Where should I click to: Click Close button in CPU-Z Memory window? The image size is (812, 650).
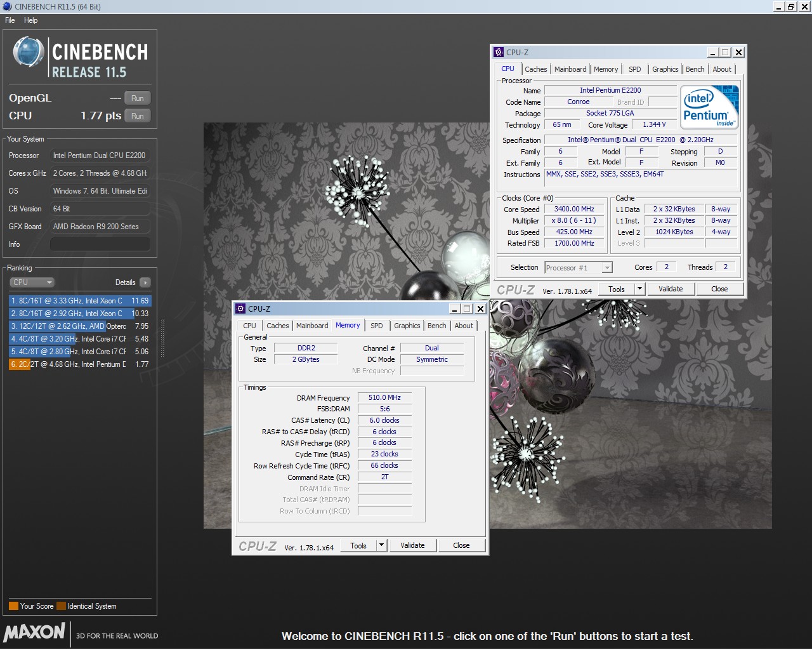pyautogui.click(x=461, y=546)
